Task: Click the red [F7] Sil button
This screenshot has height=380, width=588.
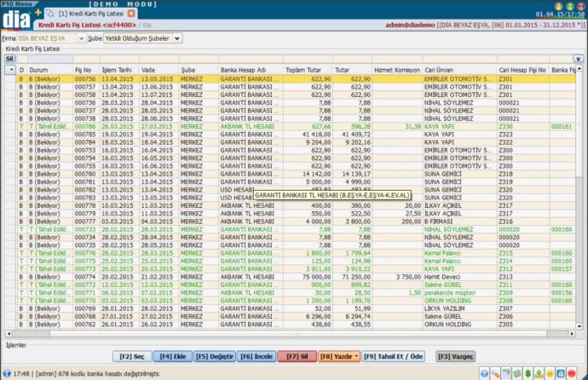Action: [297, 356]
